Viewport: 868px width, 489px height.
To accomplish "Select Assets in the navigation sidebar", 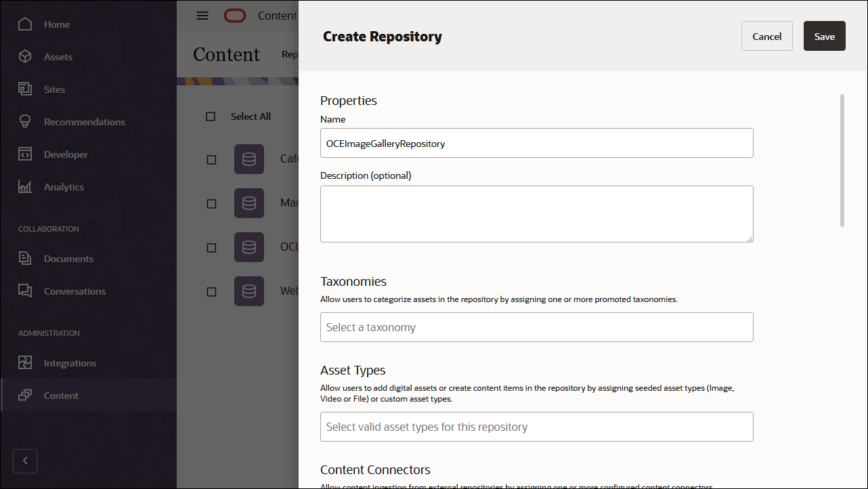I will [x=58, y=56].
